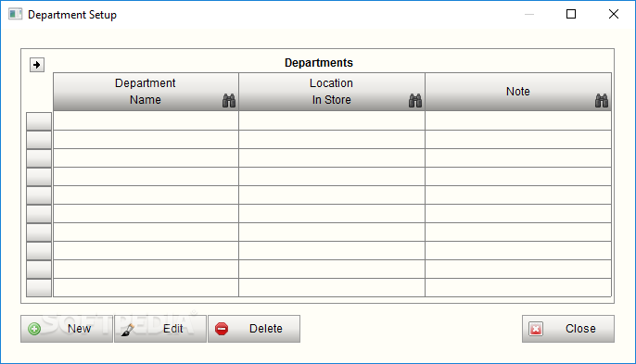636x364 pixels.
Task: Click the binoculars search icon in Location In Store column
Action: point(415,101)
